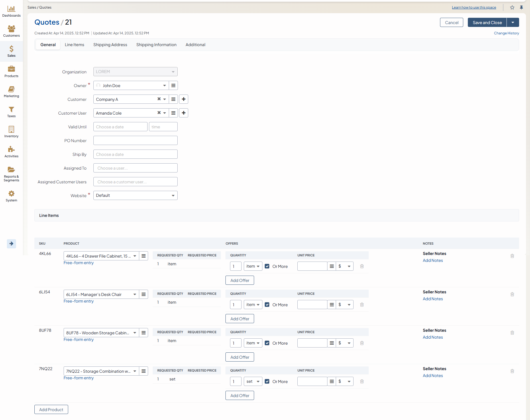Toggle Or More checkbox for 6LJ54 offer
This screenshot has width=530, height=420.
click(x=267, y=305)
